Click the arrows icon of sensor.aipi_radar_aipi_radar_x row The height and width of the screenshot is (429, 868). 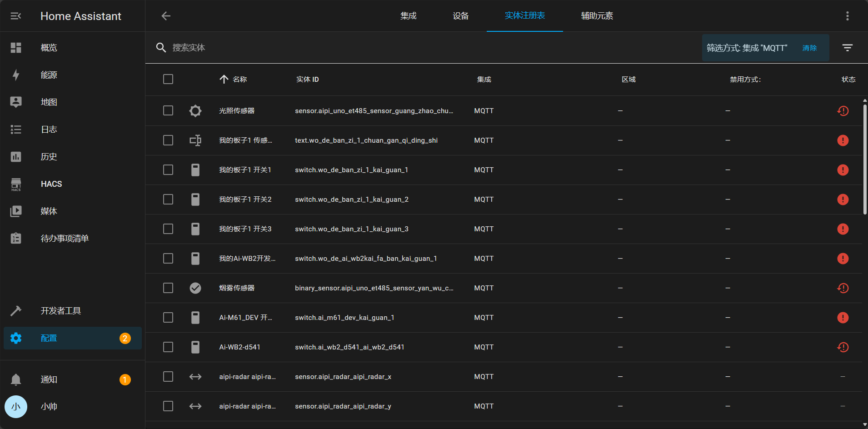[195, 377]
